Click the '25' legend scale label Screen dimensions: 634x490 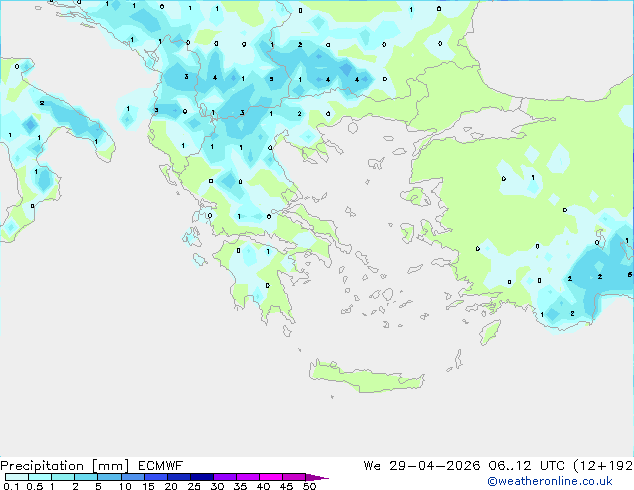pyautogui.click(x=194, y=486)
